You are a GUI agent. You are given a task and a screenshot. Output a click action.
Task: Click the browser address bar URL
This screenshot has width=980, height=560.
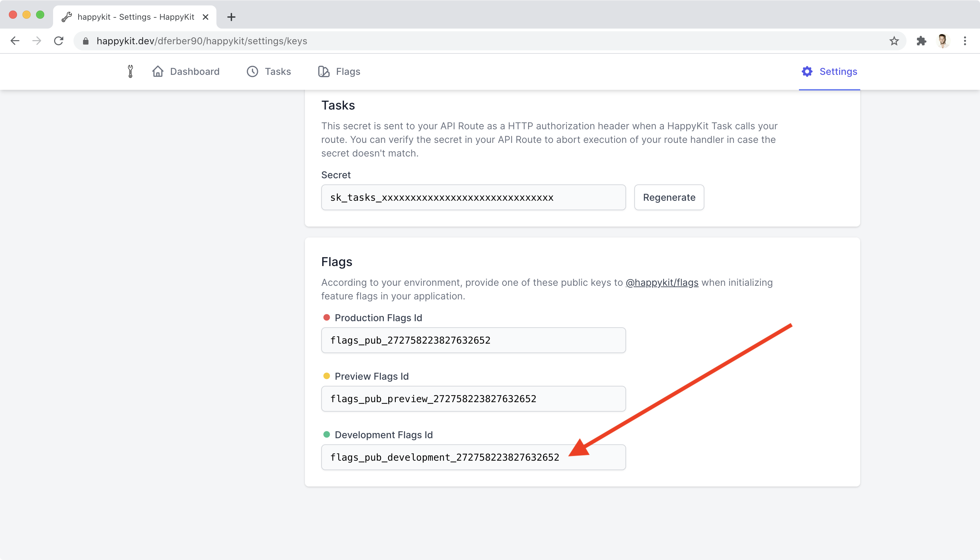click(x=201, y=41)
